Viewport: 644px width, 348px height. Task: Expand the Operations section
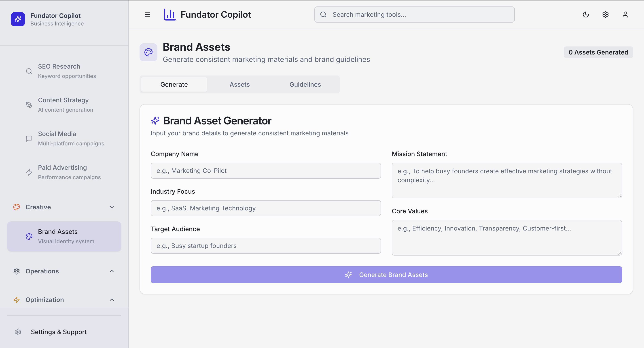click(112, 271)
